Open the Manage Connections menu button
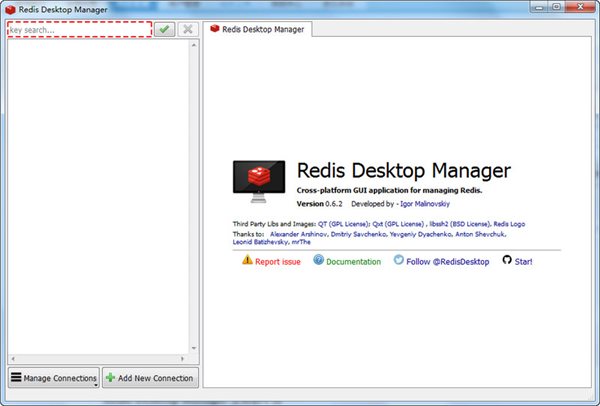Screen dimensions: 600x406 click(54, 378)
